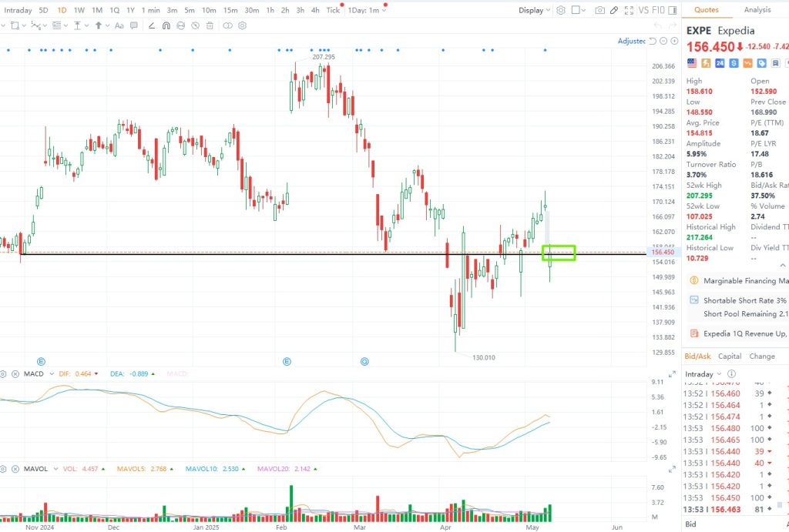Expand the Display dropdown

(534, 10)
